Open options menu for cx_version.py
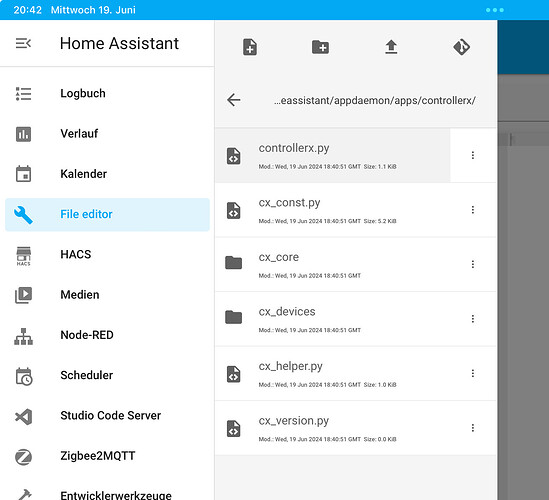The height and width of the screenshot is (500, 549). tap(473, 428)
